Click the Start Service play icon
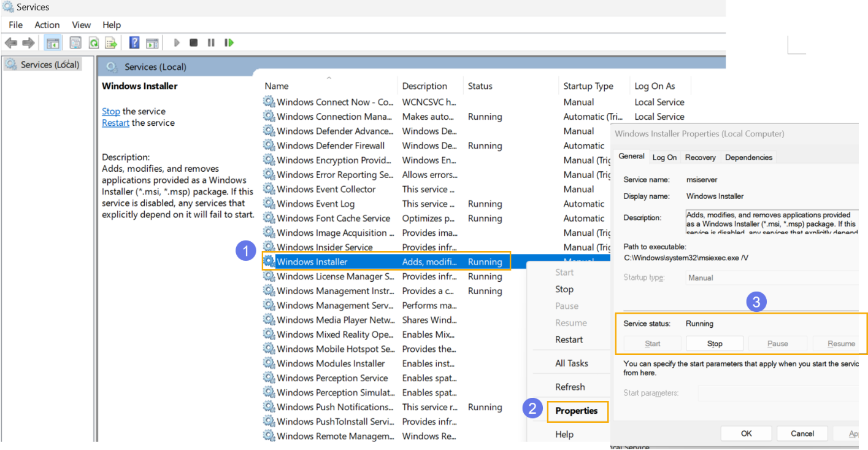The image size is (868, 450). pos(177,43)
